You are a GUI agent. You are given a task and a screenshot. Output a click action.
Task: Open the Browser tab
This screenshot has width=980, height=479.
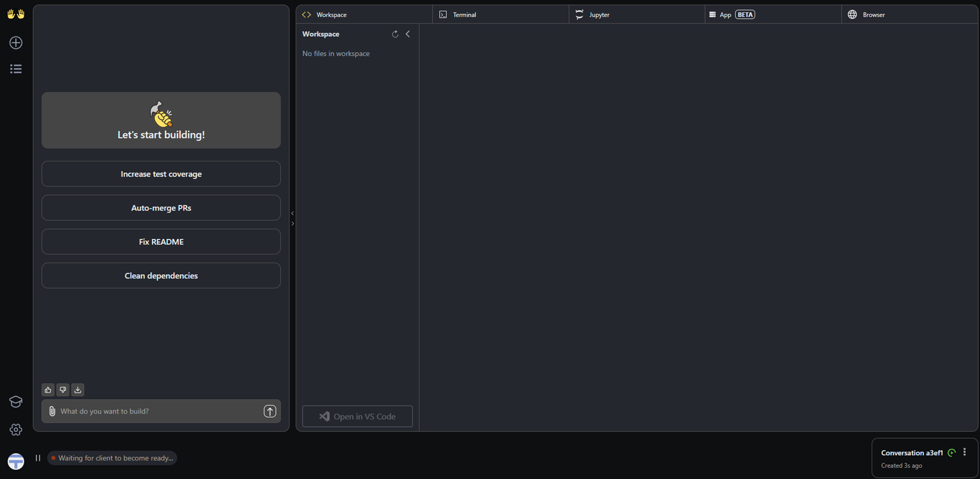tap(873, 15)
